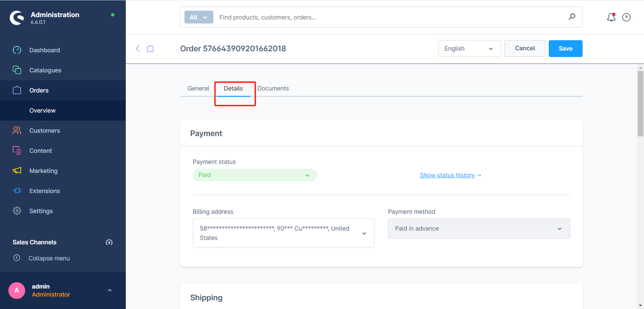644x309 pixels.
Task: Open Settings gear in sidebar
Action: point(17,211)
